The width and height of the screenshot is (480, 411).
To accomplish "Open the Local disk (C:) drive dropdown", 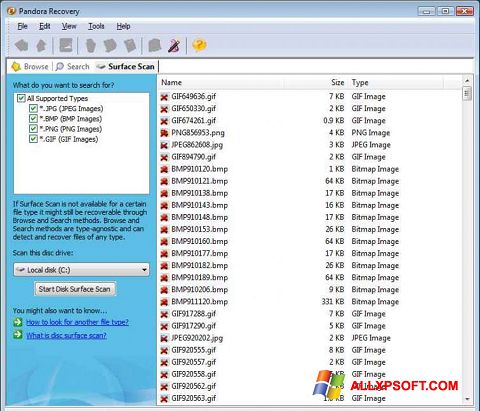I will pos(81,270).
